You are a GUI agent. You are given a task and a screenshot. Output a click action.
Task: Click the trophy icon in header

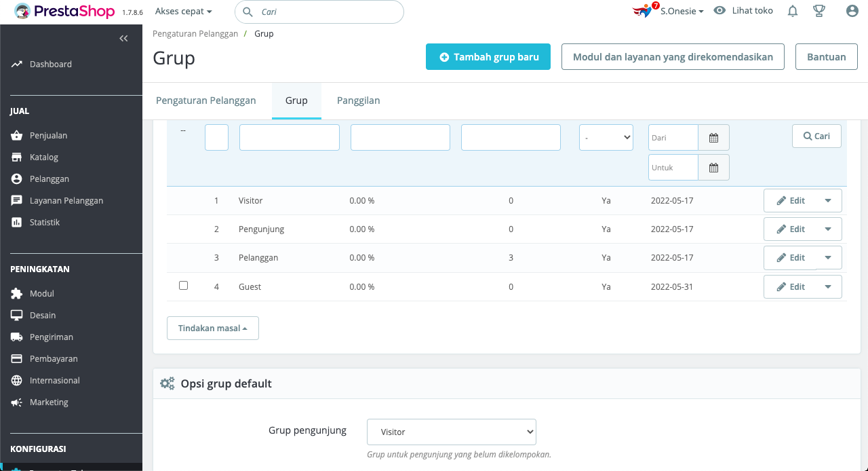819,11
